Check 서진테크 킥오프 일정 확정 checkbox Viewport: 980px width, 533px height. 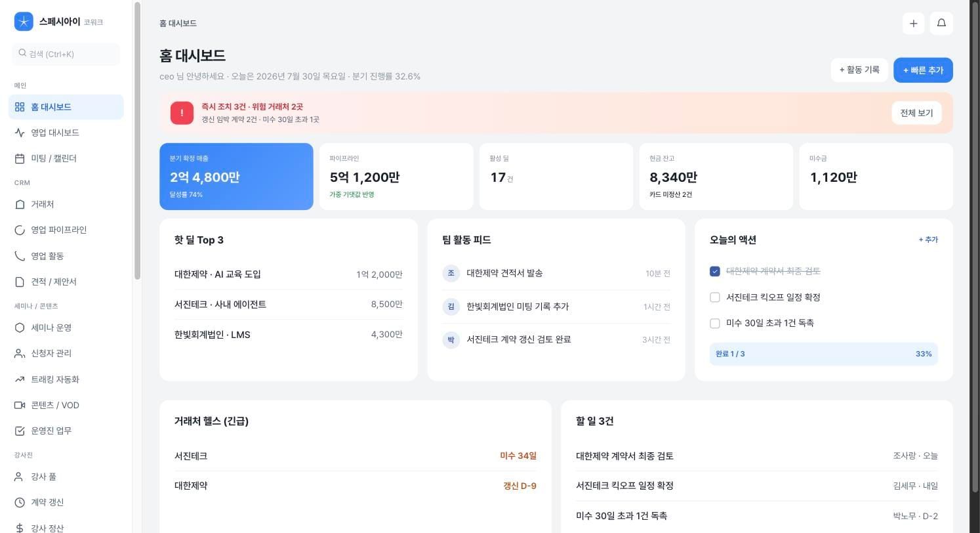pos(715,297)
